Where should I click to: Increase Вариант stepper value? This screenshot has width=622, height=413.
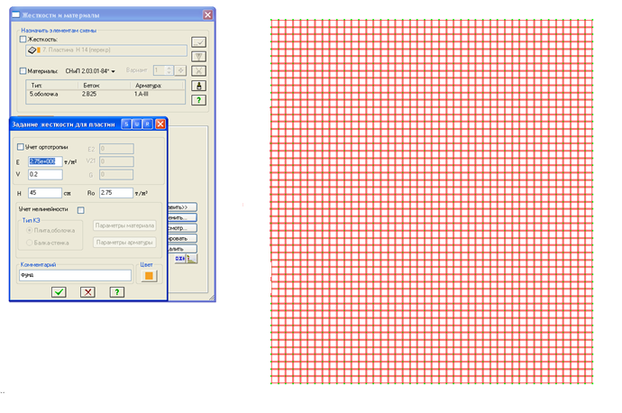[169, 68]
